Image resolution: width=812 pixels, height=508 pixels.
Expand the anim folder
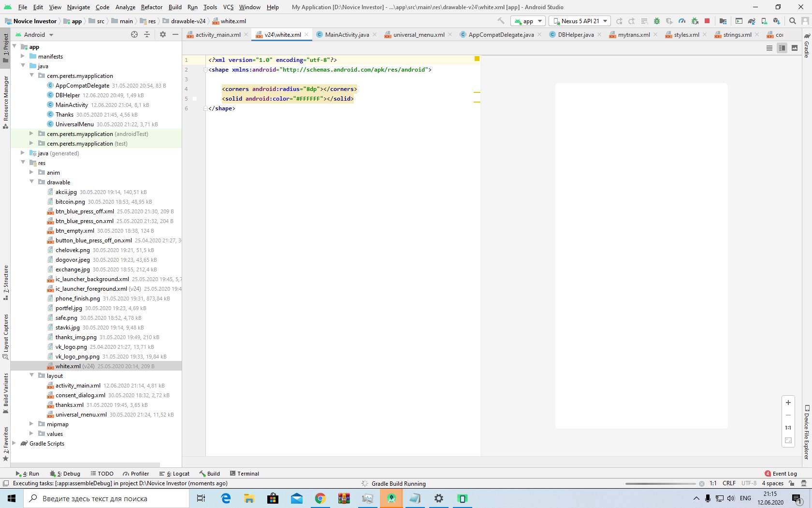pos(32,172)
